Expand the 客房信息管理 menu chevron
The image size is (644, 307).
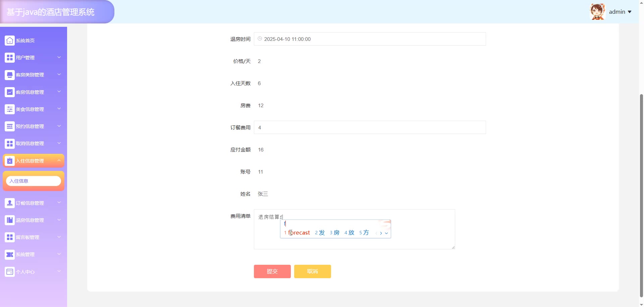pyautogui.click(x=59, y=91)
